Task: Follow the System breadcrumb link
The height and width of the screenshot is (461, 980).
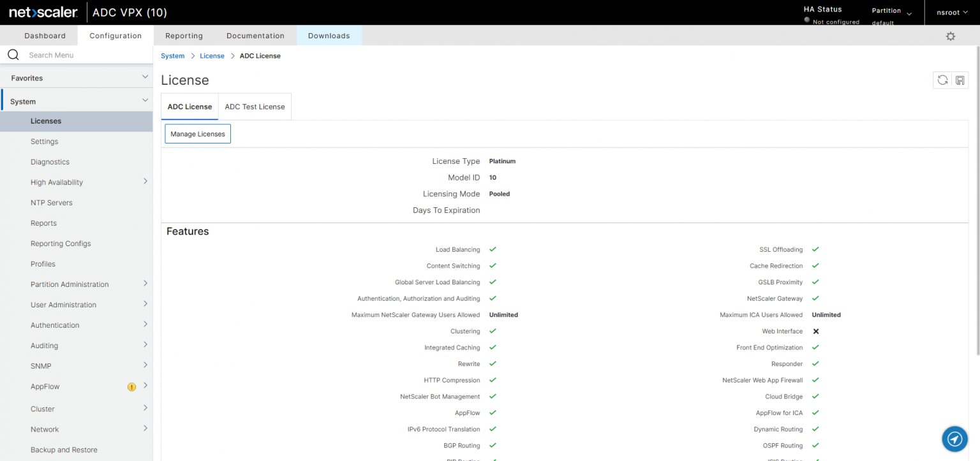Action: click(172, 55)
